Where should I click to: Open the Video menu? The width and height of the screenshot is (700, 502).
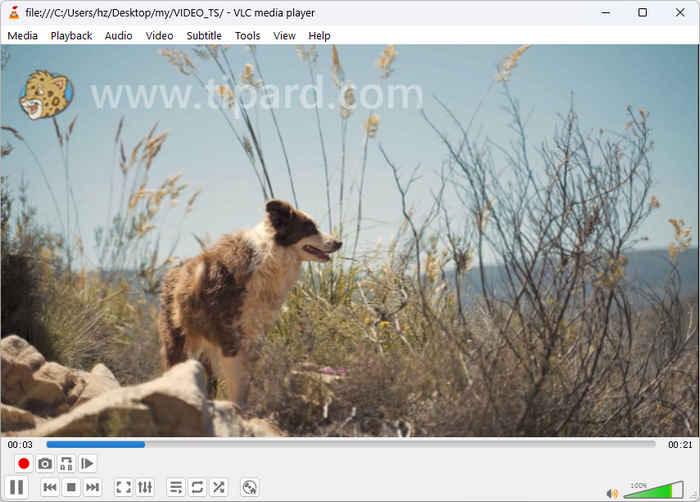click(159, 36)
